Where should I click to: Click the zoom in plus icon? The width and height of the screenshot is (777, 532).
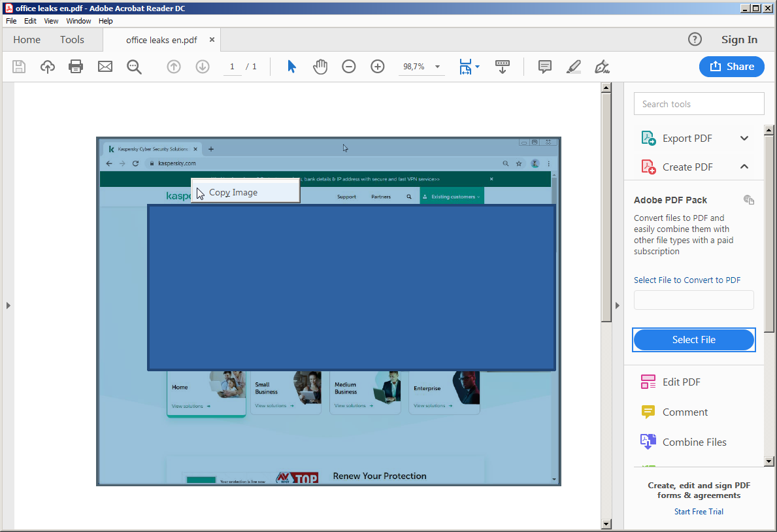pyautogui.click(x=378, y=67)
